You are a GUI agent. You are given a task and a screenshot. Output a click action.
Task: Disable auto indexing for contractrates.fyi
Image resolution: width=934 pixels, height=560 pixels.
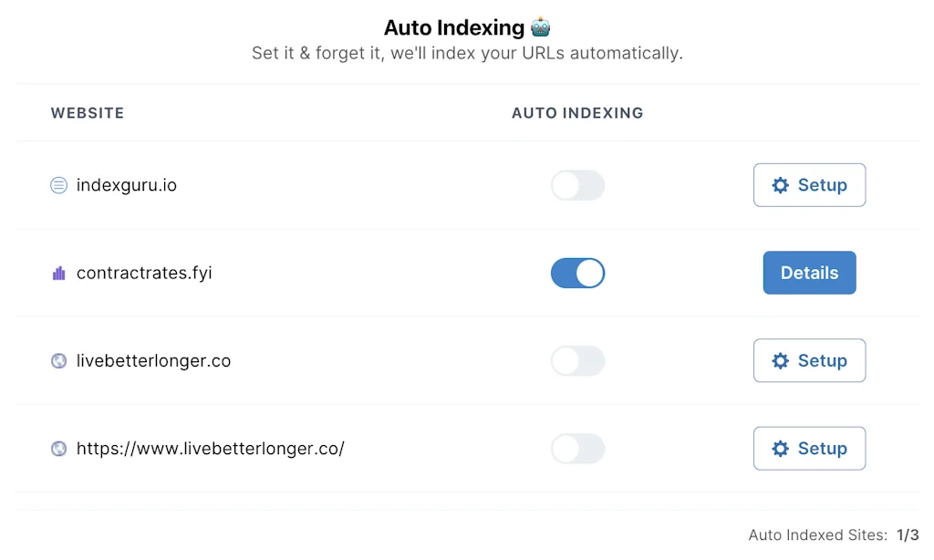577,273
